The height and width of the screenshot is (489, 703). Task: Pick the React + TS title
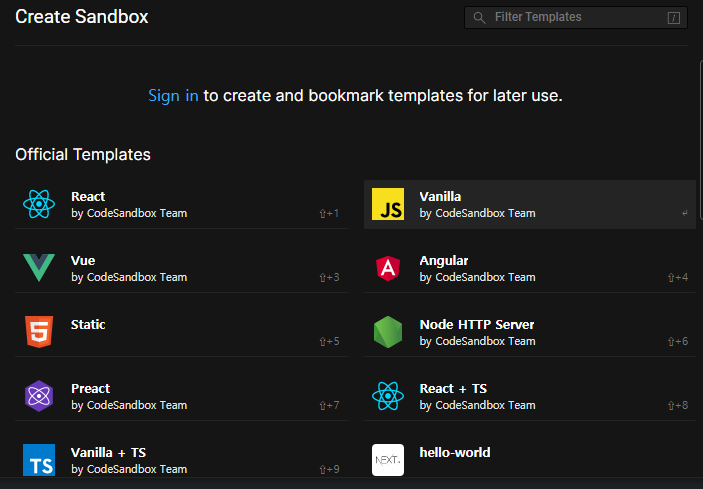click(453, 389)
